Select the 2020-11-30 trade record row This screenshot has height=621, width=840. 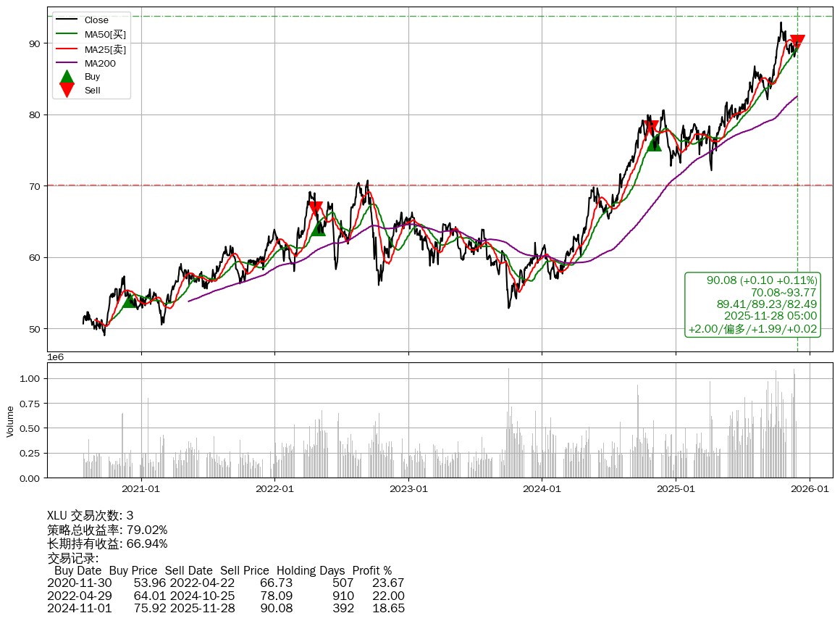(225, 583)
